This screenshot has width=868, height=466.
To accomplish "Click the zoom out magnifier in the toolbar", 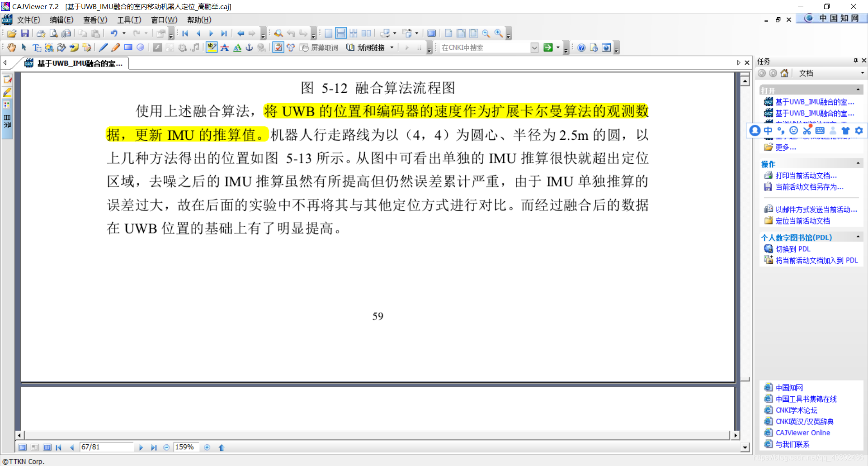I will click(486, 33).
